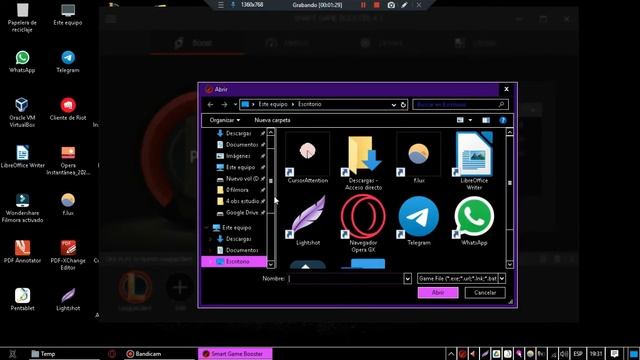This screenshot has height=360, width=640.
Task: Activate the Bandicam drawing pencil
Action: point(404,5)
